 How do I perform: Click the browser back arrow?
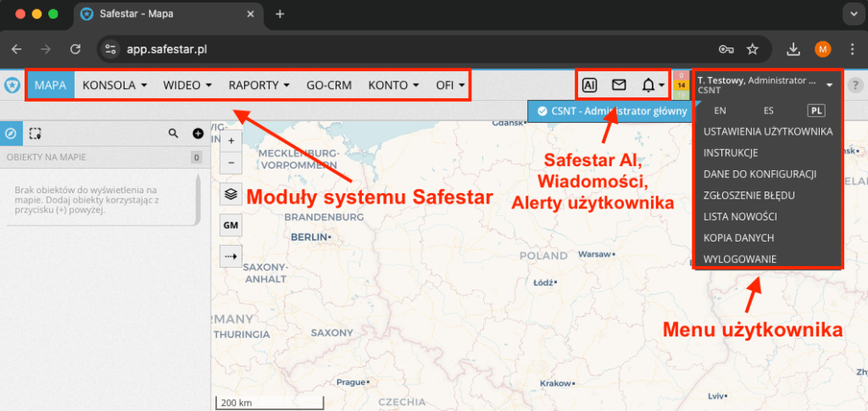(17, 49)
